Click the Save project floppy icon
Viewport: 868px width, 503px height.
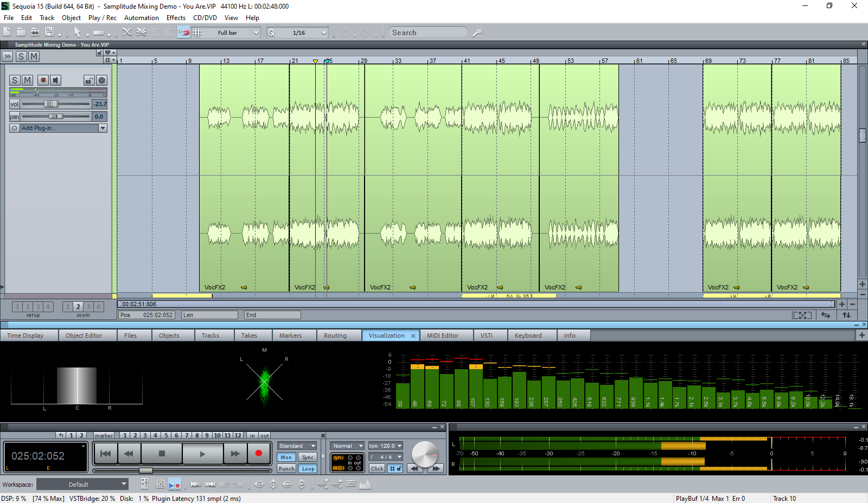click(x=49, y=32)
